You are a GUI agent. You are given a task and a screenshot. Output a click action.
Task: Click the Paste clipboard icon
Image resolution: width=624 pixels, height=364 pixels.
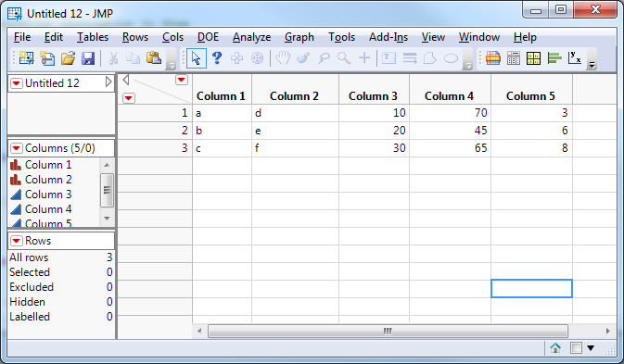pyautogui.click(x=154, y=58)
